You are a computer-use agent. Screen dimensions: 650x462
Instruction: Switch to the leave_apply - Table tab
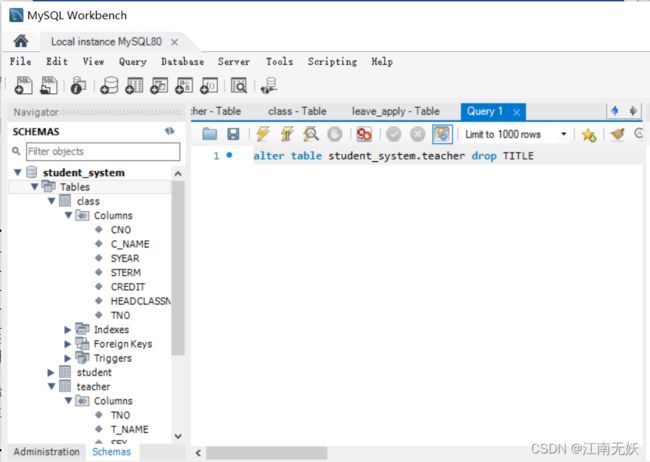(x=395, y=111)
